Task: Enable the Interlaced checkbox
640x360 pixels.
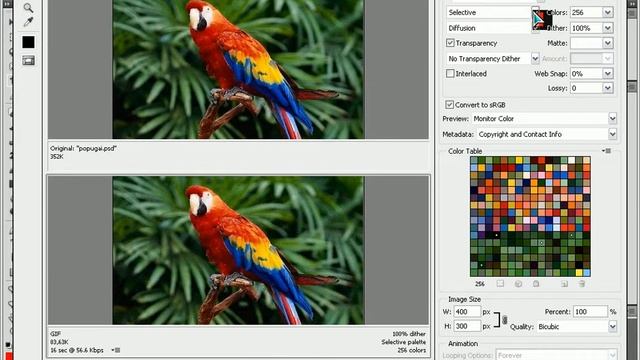Action: coord(450,73)
